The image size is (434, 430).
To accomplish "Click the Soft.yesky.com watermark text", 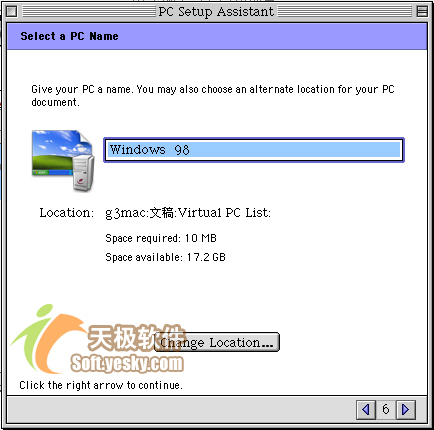I will pyautogui.click(x=127, y=363).
